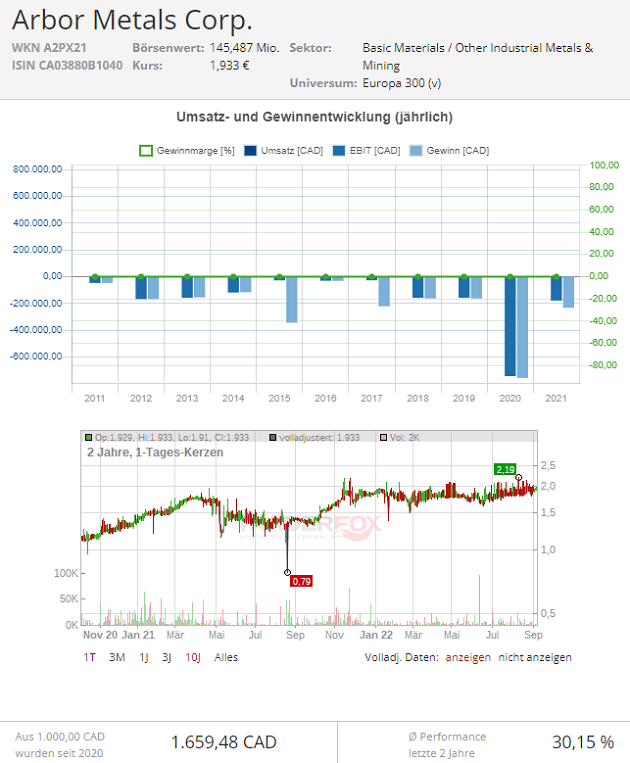Viewport: 630px width, 763px height.
Task: Click the 2020 x-axis year label
Action: (x=510, y=399)
